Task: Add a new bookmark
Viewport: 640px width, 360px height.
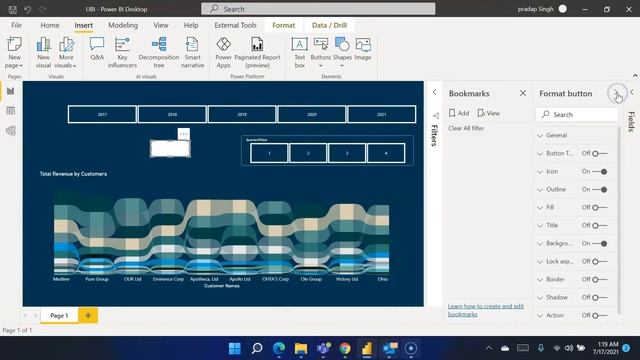Action: (459, 113)
